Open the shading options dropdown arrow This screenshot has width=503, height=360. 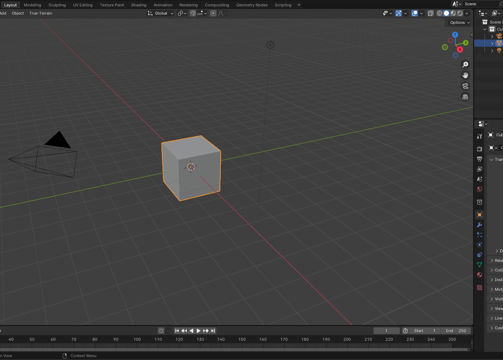[x=467, y=13]
